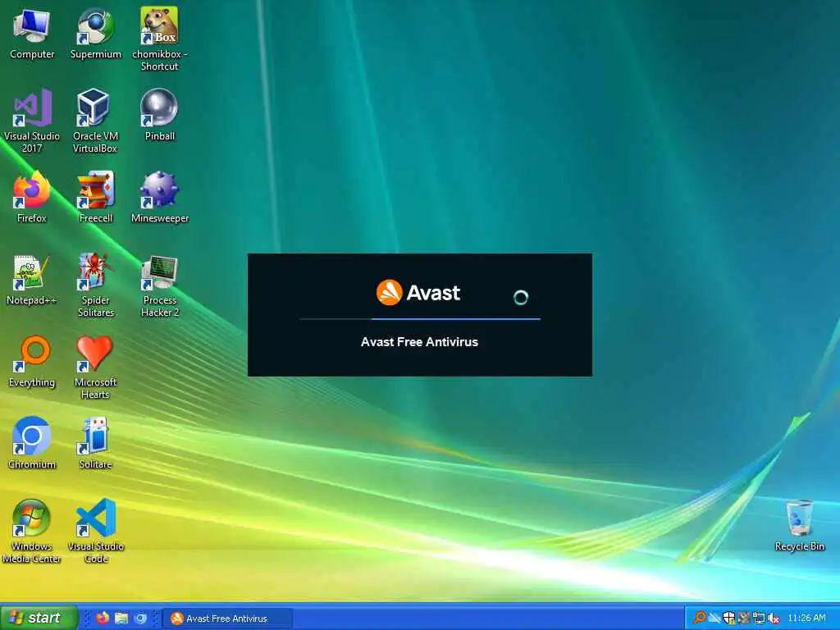The image size is (840, 630).
Task: Click the Everything search tray icon
Action: pos(700,619)
